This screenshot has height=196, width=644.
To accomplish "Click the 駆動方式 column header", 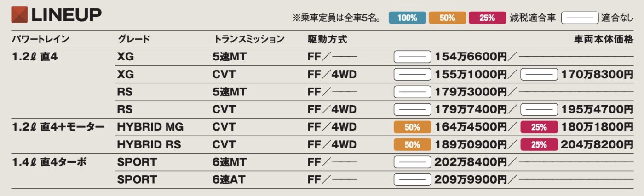I will pos(327,40).
